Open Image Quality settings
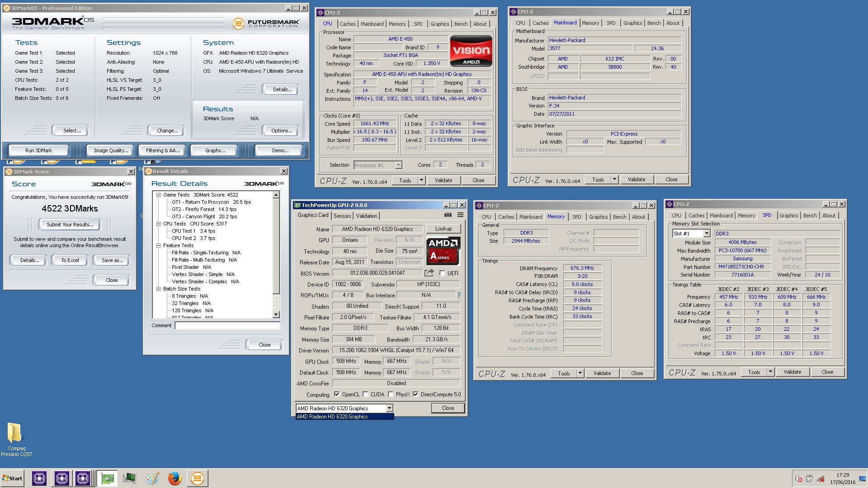Screen dimensions: 868x488 click(111, 150)
